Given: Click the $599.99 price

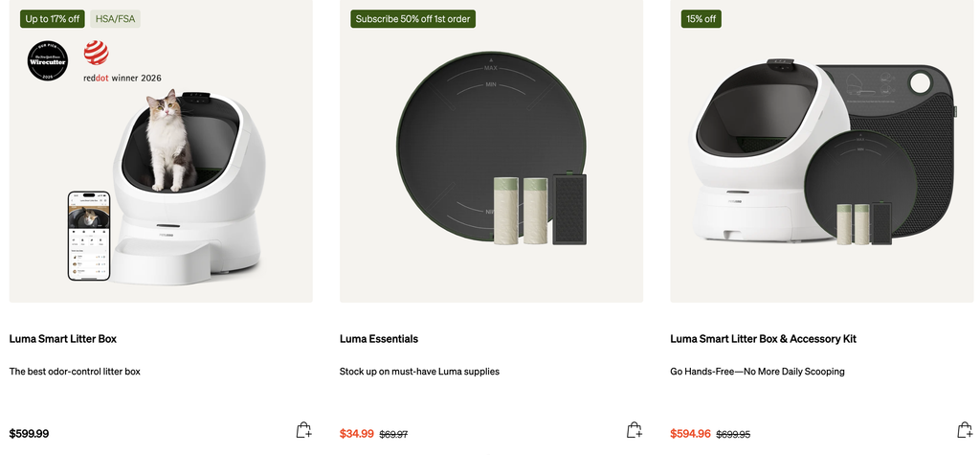Looking at the screenshot, I should click(29, 434).
